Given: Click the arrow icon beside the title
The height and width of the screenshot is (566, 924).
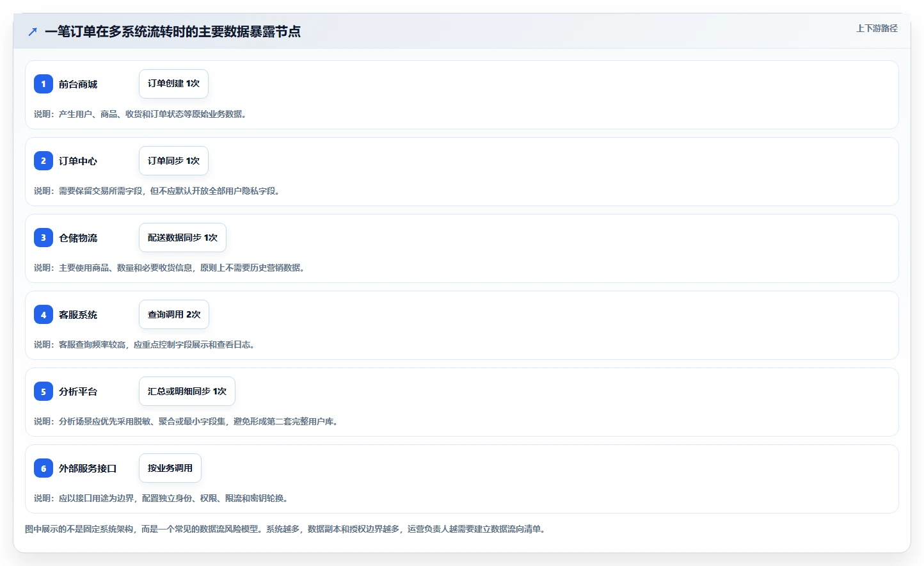Looking at the screenshot, I should point(33,31).
